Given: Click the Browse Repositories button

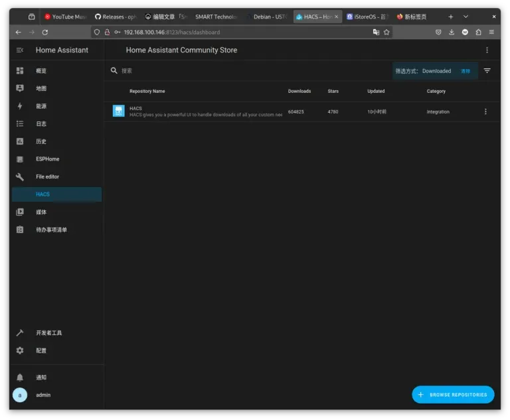Looking at the screenshot, I should (x=453, y=395).
